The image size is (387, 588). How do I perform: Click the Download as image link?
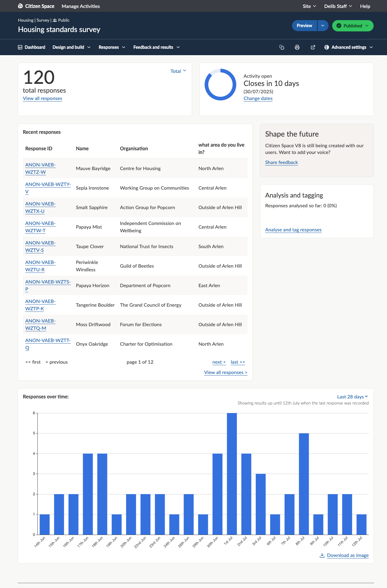point(348,555)
